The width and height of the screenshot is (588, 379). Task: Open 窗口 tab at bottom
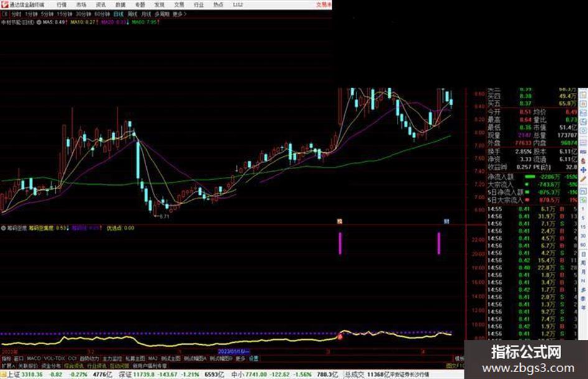(x=19, y=358)
